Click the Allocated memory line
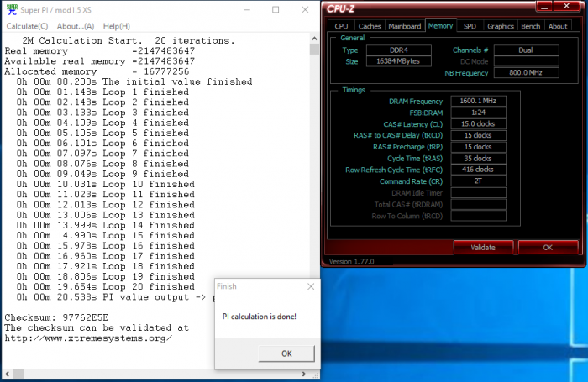Image resolution: width=588 pixels, height=382 pixels. [97, 71]
